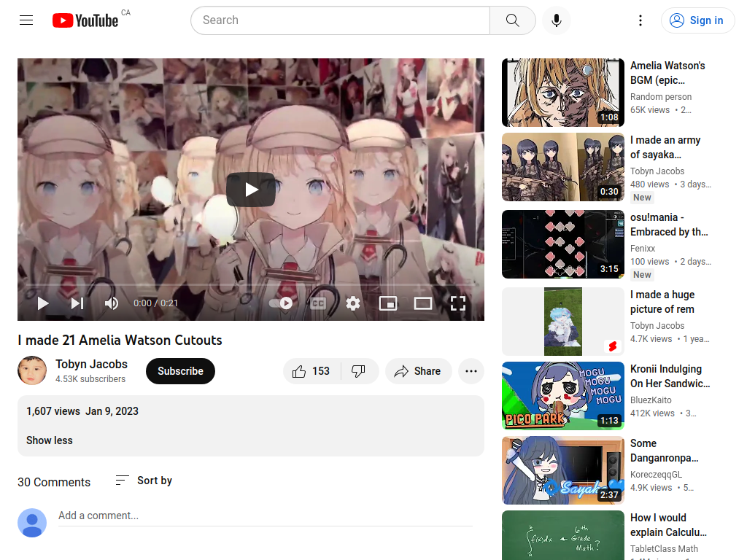Click the Add a comment field
The height and width of the screenshot is (560, 747).
point(266,516)
